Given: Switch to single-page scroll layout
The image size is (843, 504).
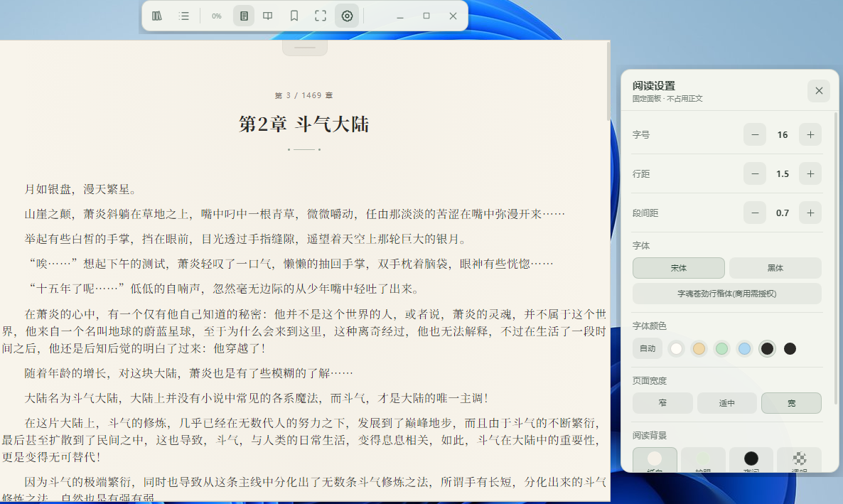Looking at the screenshot, I should coord(244,16).
